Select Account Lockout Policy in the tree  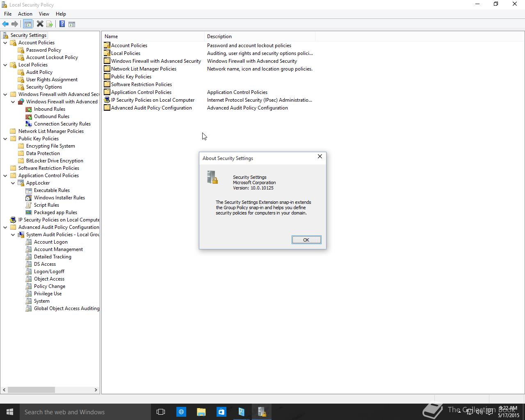coord(52,57)
